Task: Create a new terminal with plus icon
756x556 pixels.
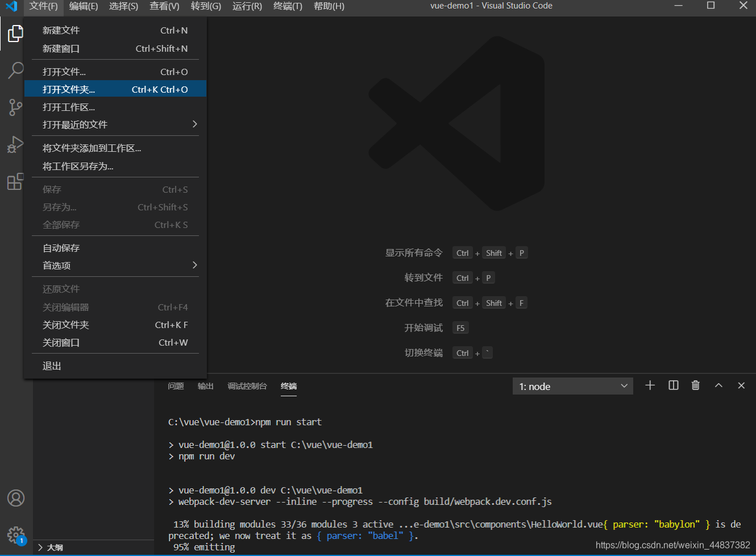Action: point(650,385)
